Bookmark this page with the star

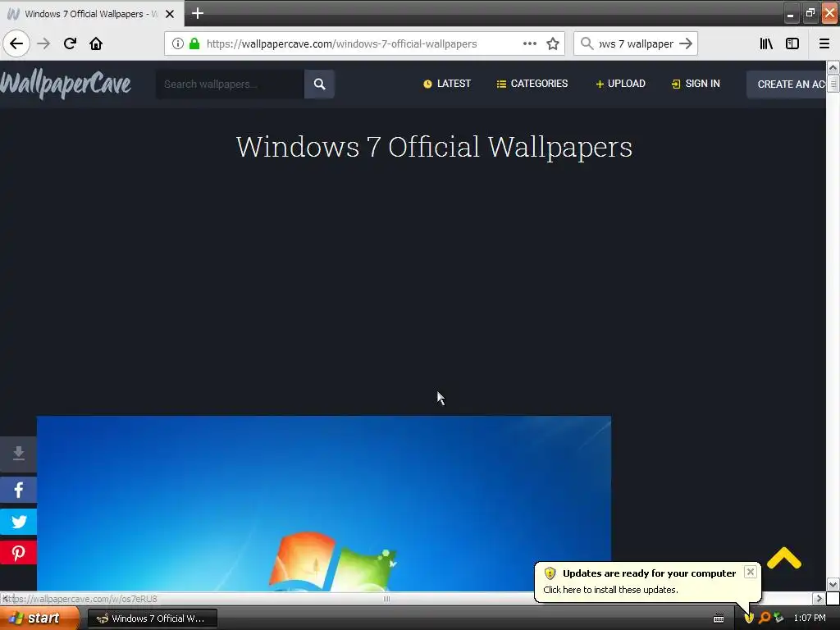(x=553, y=43)
